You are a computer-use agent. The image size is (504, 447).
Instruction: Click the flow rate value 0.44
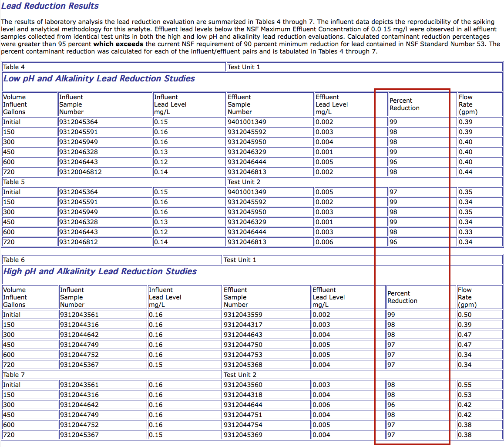(465, 172)
